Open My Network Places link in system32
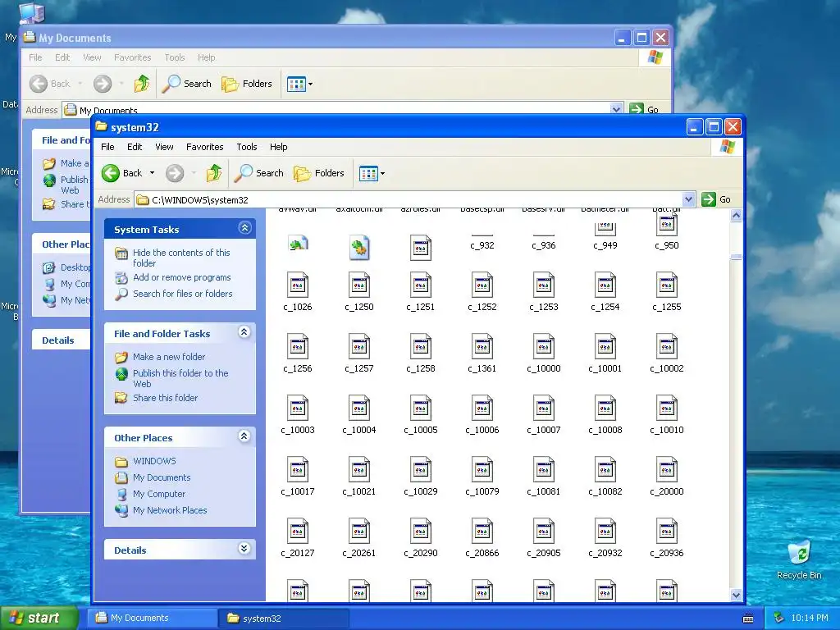This screenshot has width=840, height=630. pos(170,510)
